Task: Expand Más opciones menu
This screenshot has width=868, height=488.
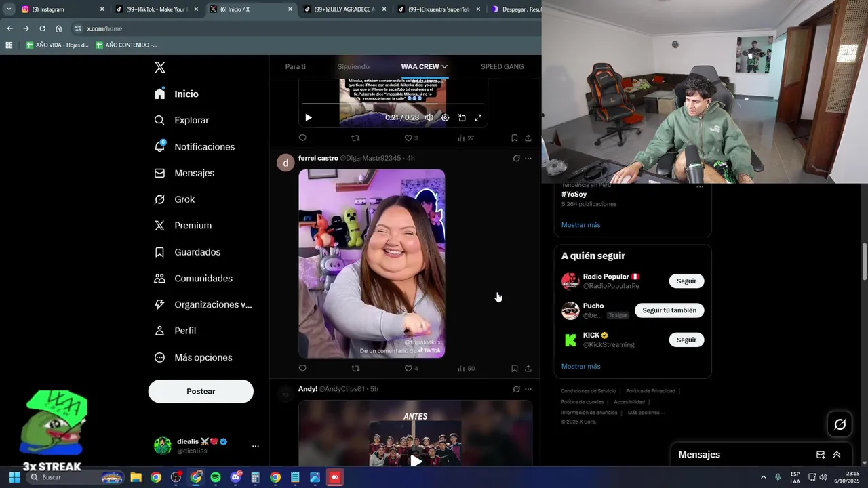Action: (x=194, y=357)
